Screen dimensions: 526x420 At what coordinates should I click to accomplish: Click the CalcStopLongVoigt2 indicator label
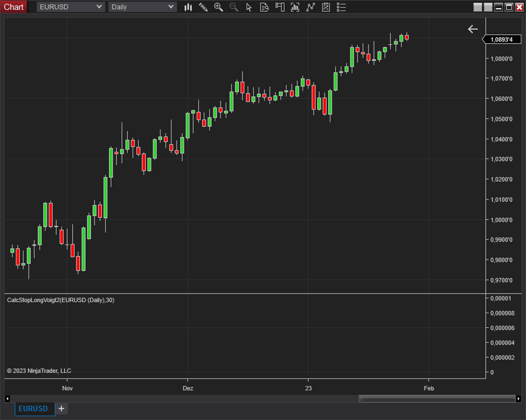[61, 300]
